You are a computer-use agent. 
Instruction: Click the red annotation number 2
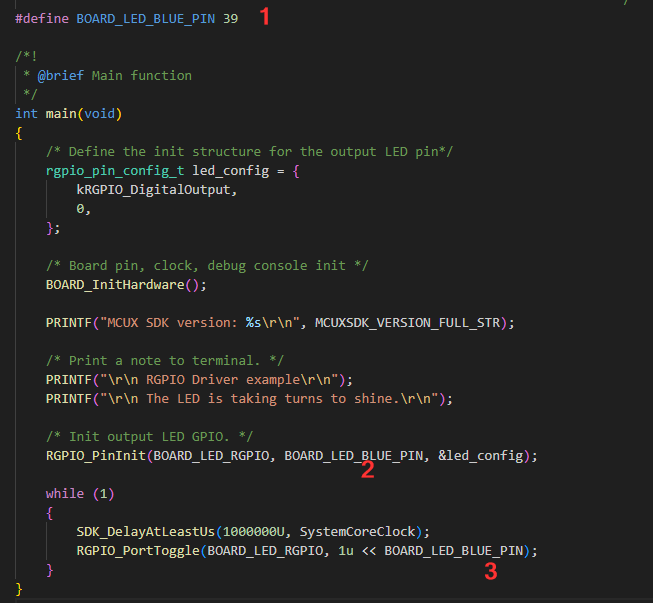(x=367, y=471)
